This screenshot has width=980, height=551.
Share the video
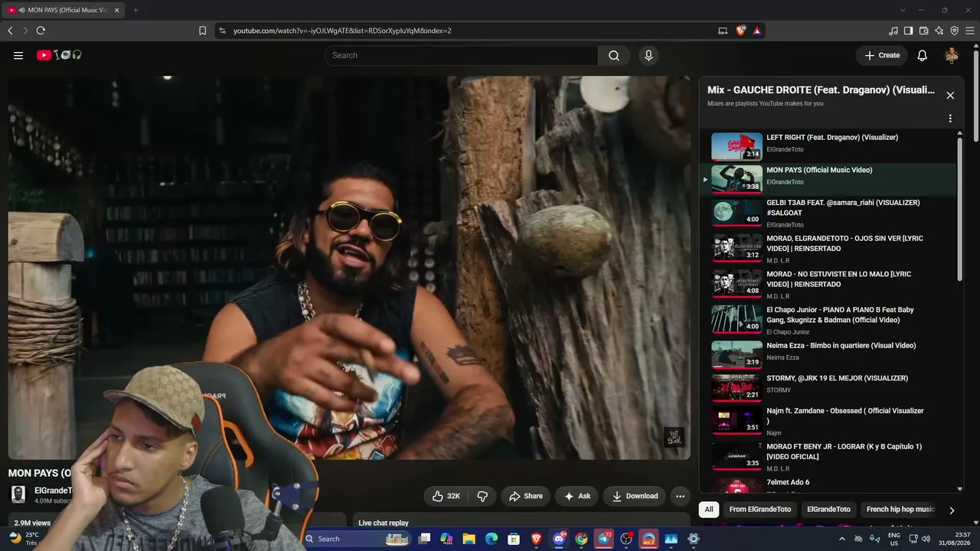[526, 496]
